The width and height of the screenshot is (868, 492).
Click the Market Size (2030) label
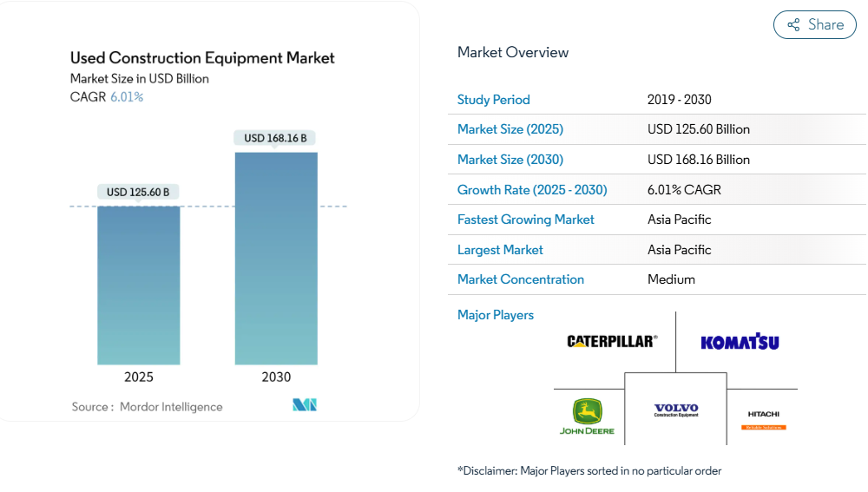510,160
